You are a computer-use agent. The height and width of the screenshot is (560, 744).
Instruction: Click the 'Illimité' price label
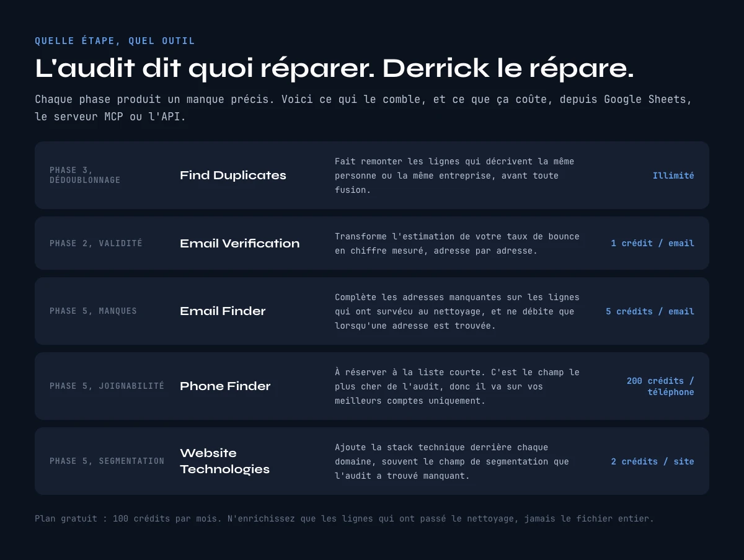pyautogui.click(x=673, y=176)
